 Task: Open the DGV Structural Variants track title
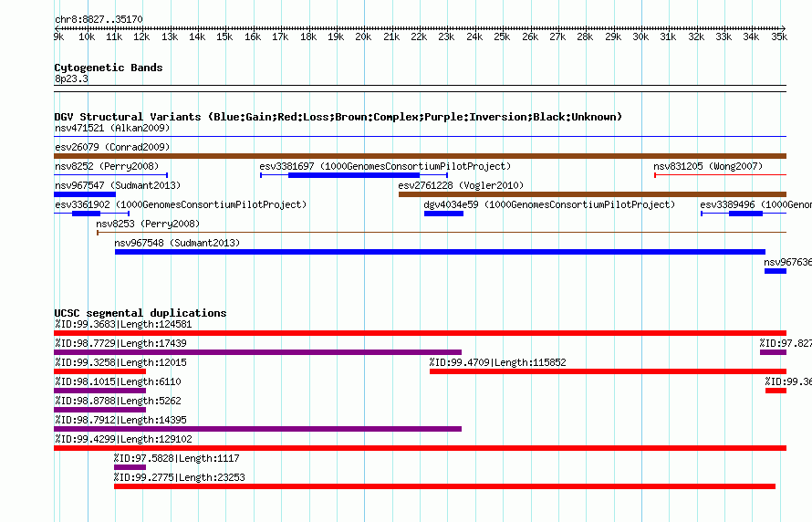click(x=338, y=117)
